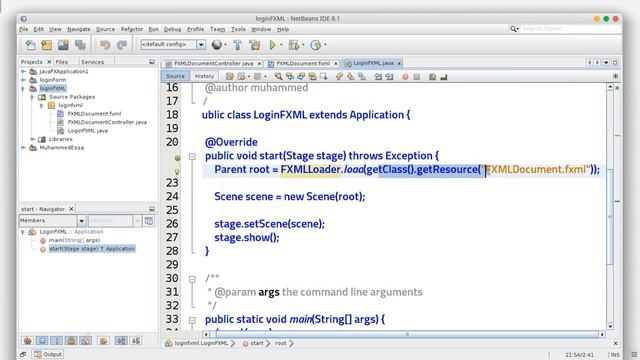The height and width of the screenshot is (360, 640).
Task: Open the Debug menu
Action: pyautogui.click(x=172, y=29)
